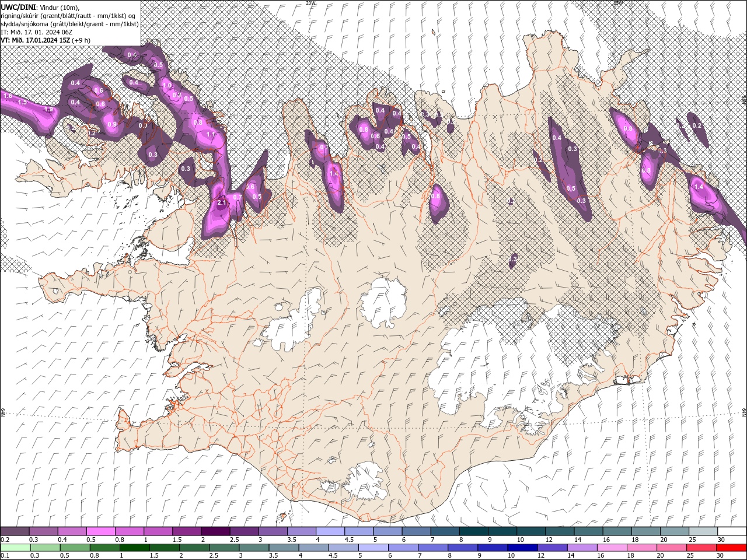
Task: Click the 'Vindur (10m)' header text
Action: 58,7
